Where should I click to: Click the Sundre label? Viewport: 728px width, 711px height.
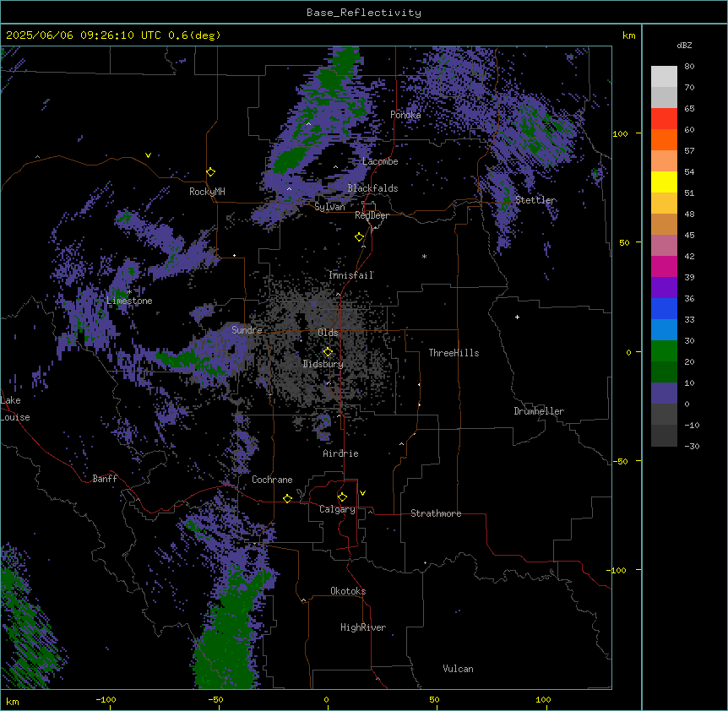click(247, 330)
